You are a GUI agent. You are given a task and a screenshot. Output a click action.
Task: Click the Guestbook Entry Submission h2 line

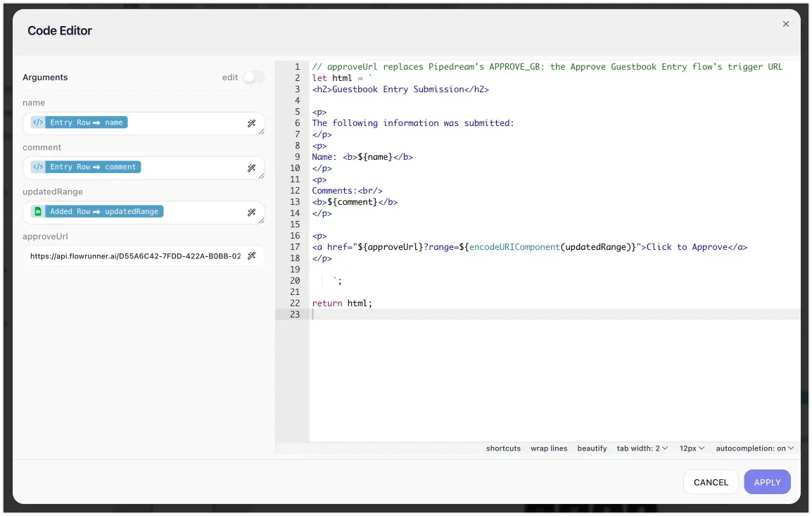400,89
